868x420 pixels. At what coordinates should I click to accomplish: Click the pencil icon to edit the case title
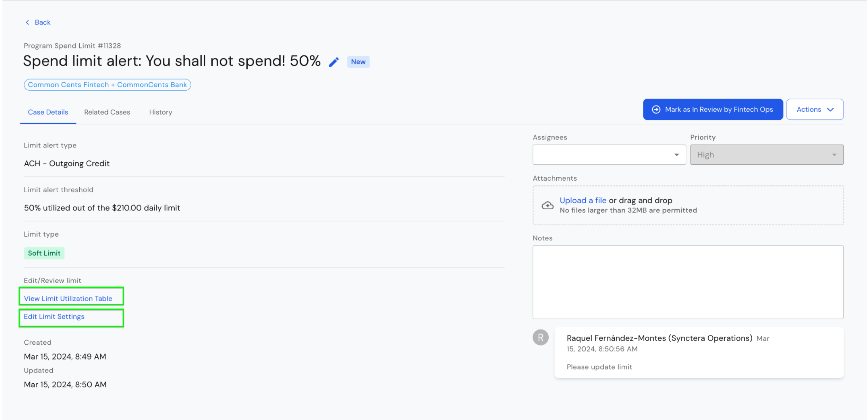(x=334, y=62)
